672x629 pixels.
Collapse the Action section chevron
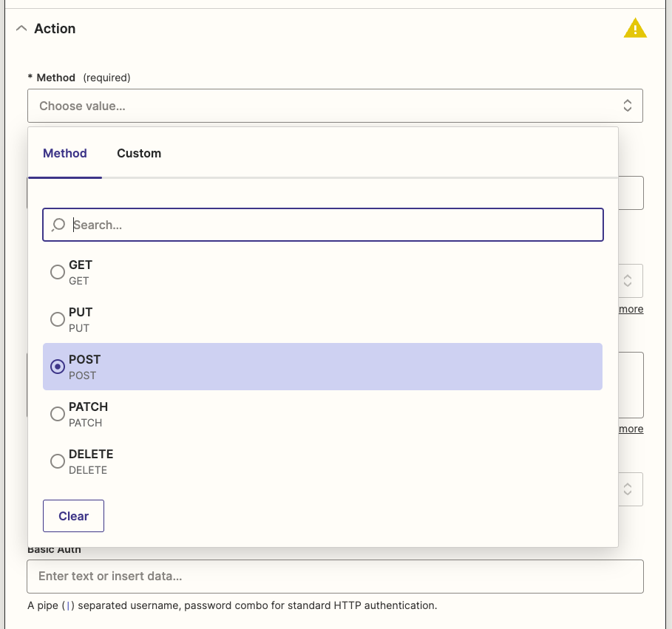click(21, 29)
